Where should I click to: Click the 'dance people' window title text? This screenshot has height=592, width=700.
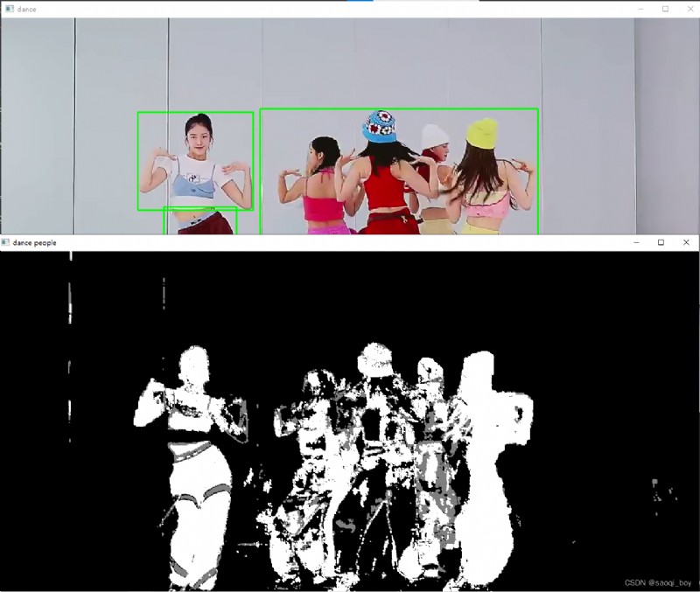point(34,243)
